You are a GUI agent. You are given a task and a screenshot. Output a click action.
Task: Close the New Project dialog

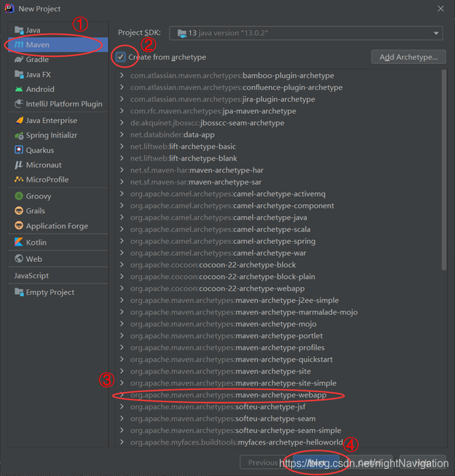pos(440,9)
